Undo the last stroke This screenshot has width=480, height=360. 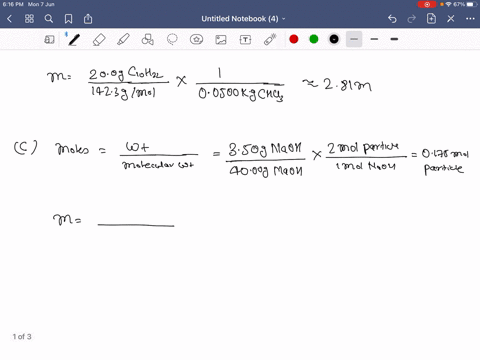[392, 19]
